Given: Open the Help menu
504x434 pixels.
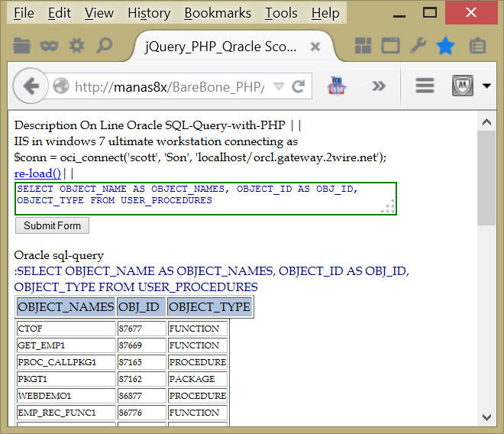Looking at the screenshot, I should [x=325, y=13].
